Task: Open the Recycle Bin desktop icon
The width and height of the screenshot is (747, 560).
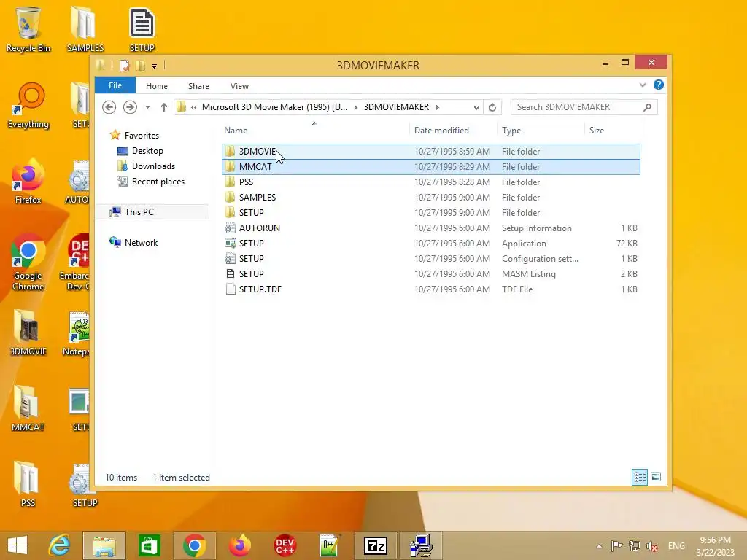Action: (28, 28)
